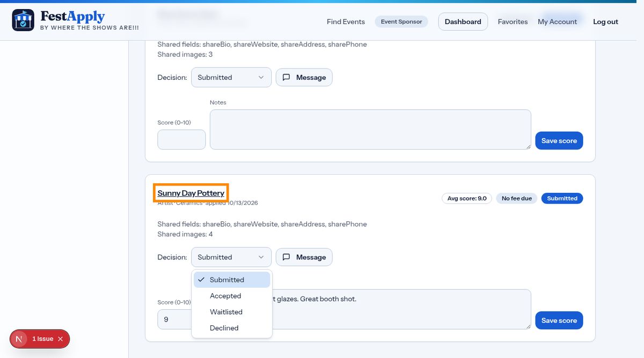The image size is (644, 358).
Task: Select the checked Submitted option
Action: (x=232, y=280)
